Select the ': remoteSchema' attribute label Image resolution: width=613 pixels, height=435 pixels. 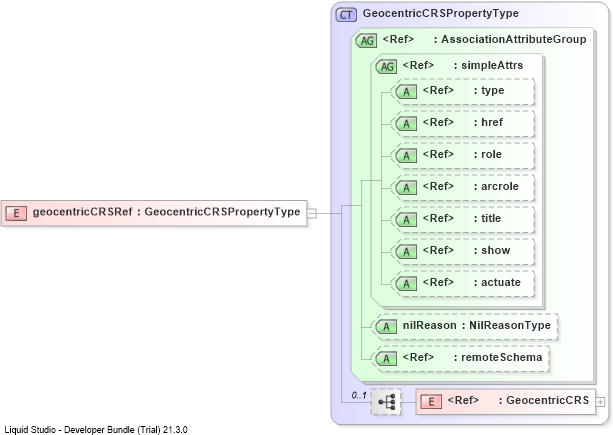[x=498, y=358]
